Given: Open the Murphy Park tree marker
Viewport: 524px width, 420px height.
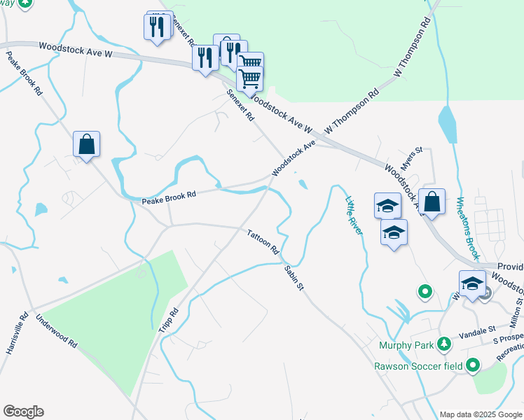Looking at the screenshot, I should click(x=444, y=344).
